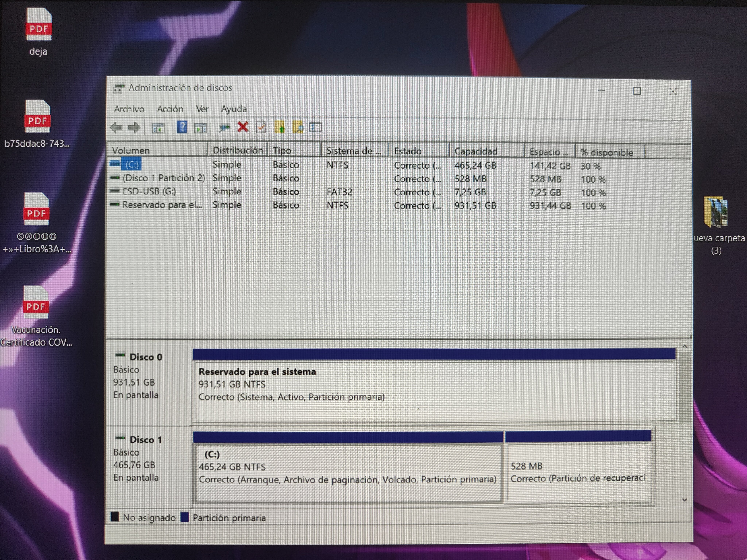Click drive icon beside Reservado para el...
The width and height of the screenshot is (747, 560).
point(115,204)
